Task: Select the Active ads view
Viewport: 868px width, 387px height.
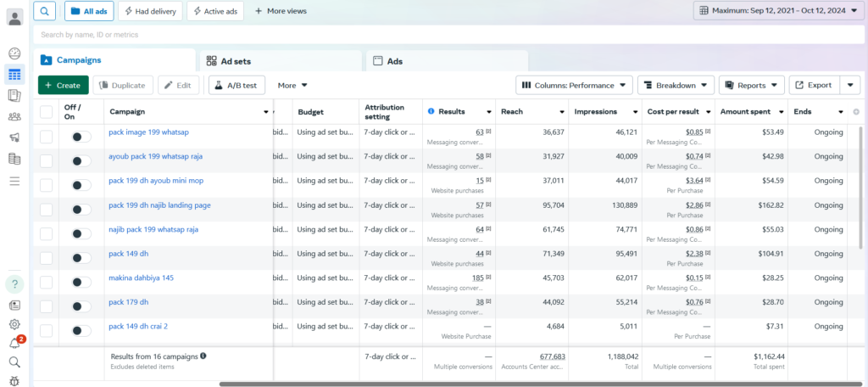Action: 215,10
